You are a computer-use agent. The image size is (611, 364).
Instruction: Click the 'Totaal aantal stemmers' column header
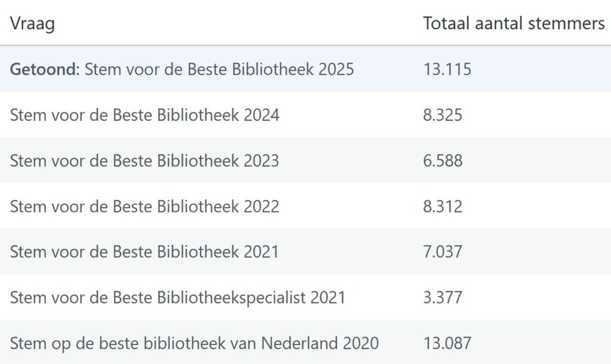tap(514, 24)
